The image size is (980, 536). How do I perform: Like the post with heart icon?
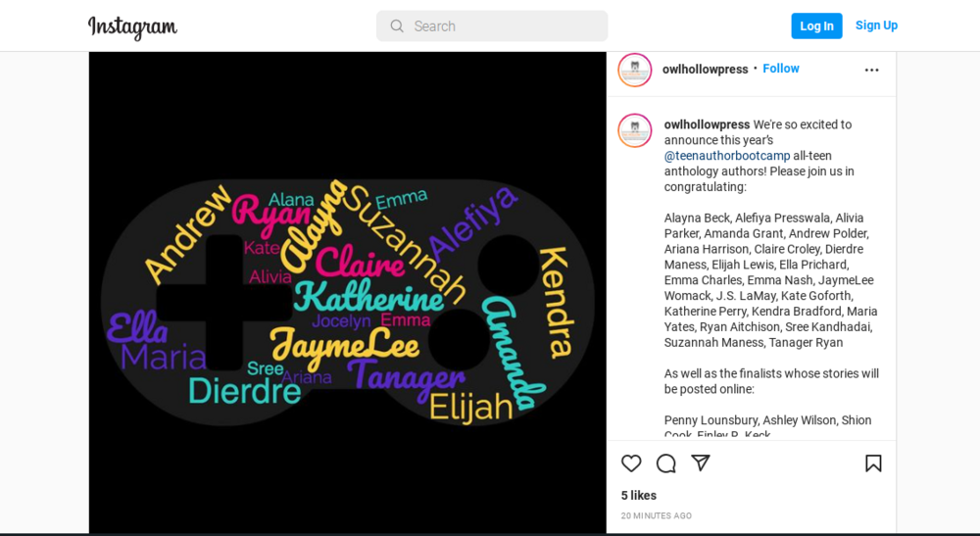pyautogui.click(x=631, y=463)
